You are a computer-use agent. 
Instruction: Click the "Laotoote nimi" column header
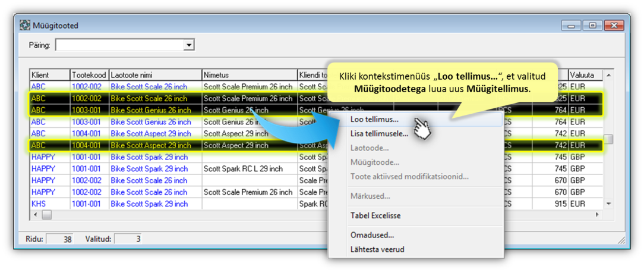tap(155, 76)
